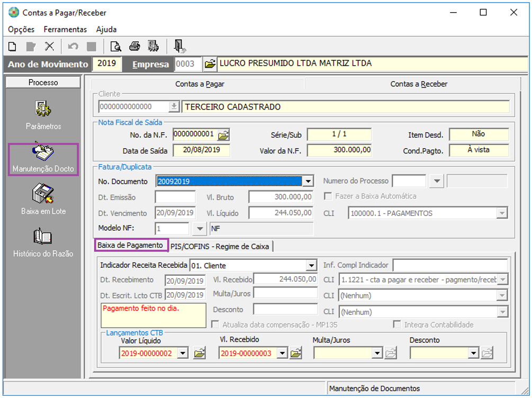Click the Desconto value field
This screenshot has height=398, width=532.
click(285, 309)
